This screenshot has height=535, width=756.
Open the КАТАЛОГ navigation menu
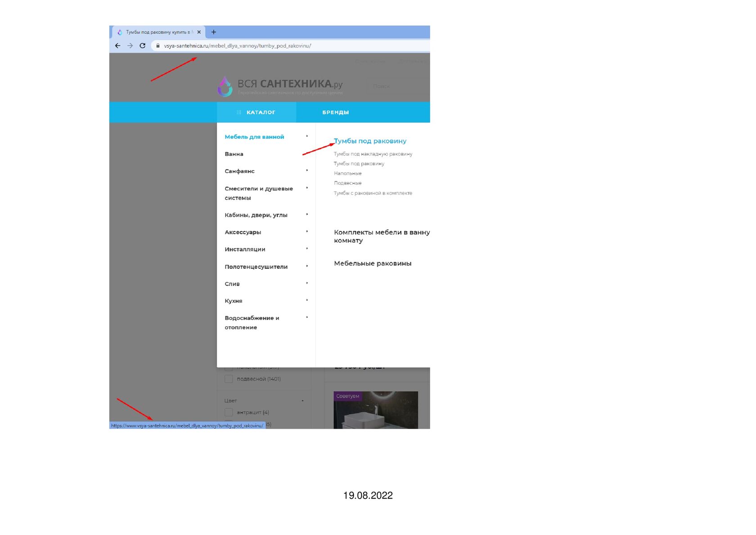tap(256, 112)
